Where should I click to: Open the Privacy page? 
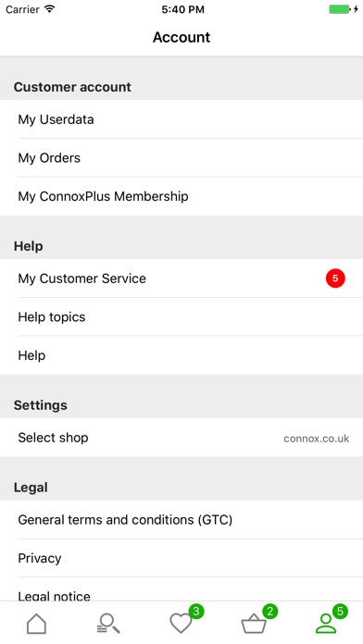[181, 558]
